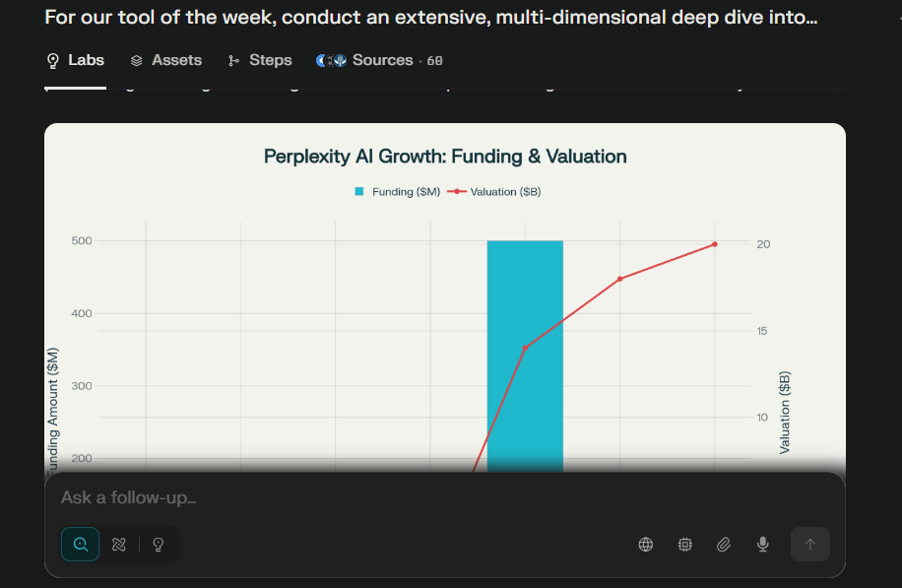Open the Assets tab
Screen dimensions: 902x588
165,60
